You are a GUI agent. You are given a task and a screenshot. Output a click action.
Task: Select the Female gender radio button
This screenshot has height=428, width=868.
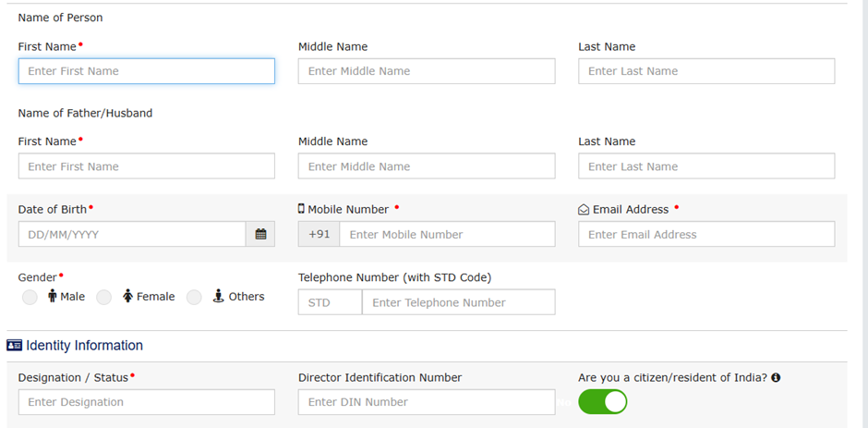point(104,297)
